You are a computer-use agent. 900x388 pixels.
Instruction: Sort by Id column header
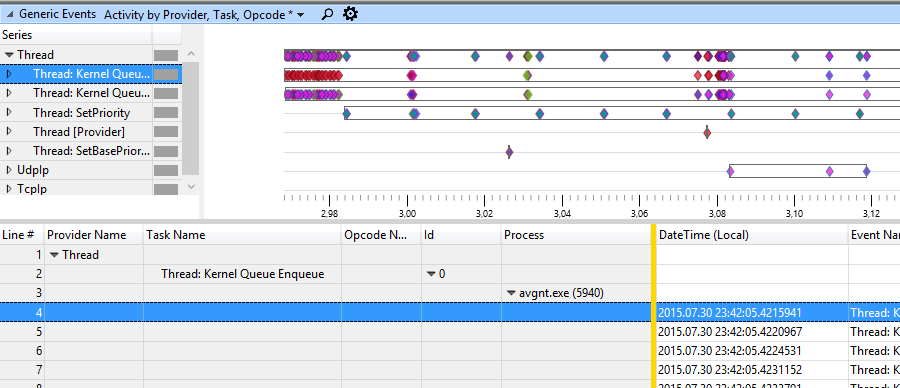point(461,235)
